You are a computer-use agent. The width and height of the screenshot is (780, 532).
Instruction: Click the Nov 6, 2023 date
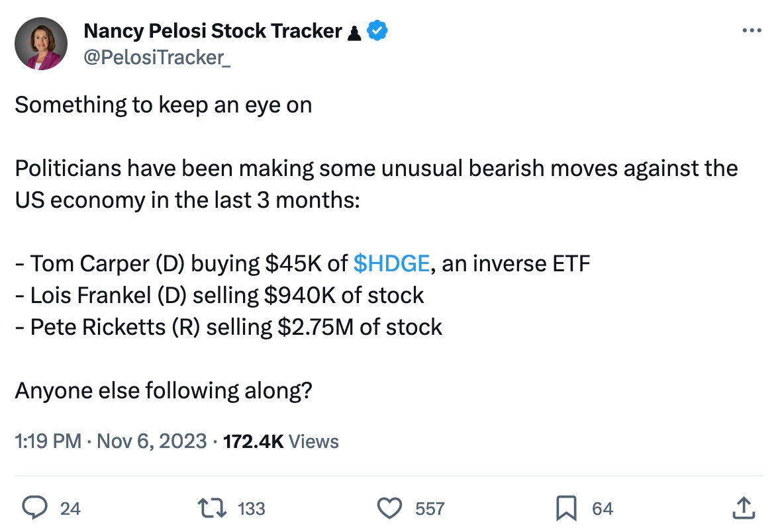tap(152, 441)
